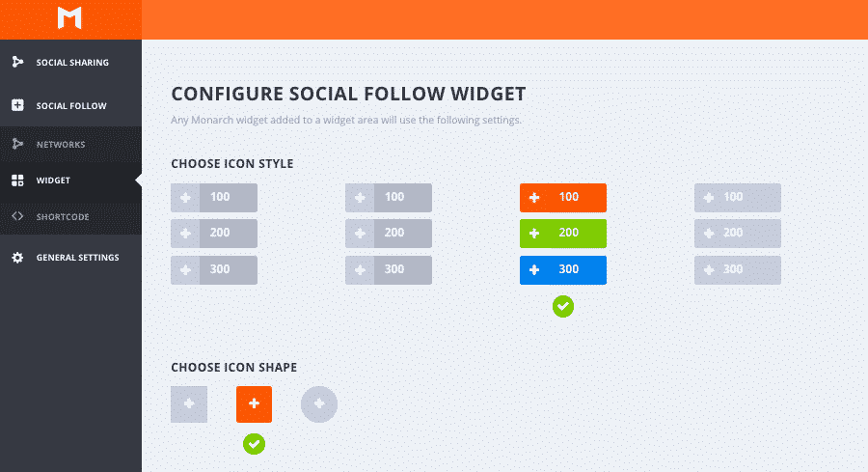Select the circle icon shape
This screenshot has height=472, width=868.
[x=319, y=403]
